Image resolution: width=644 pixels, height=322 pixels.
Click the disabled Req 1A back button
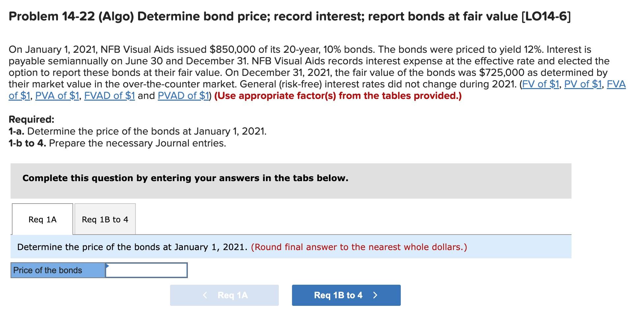click(x=224, y=295)
